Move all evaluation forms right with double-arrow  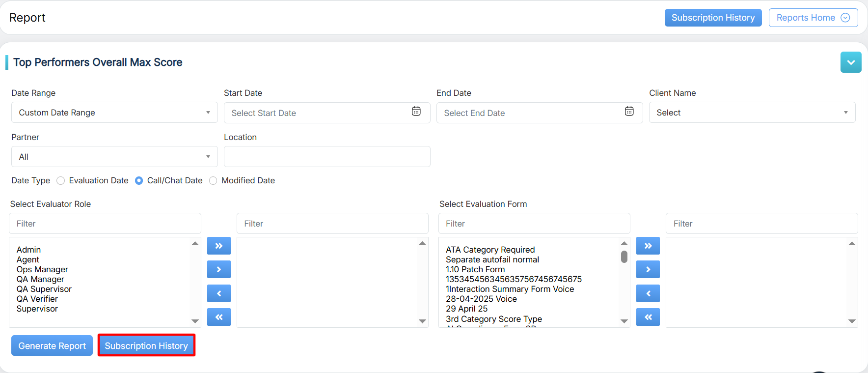click(648, 246)
